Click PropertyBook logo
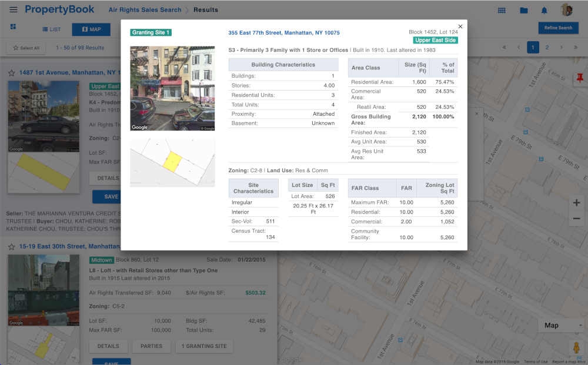Viewport: 588px width, 365px height. 59,9
